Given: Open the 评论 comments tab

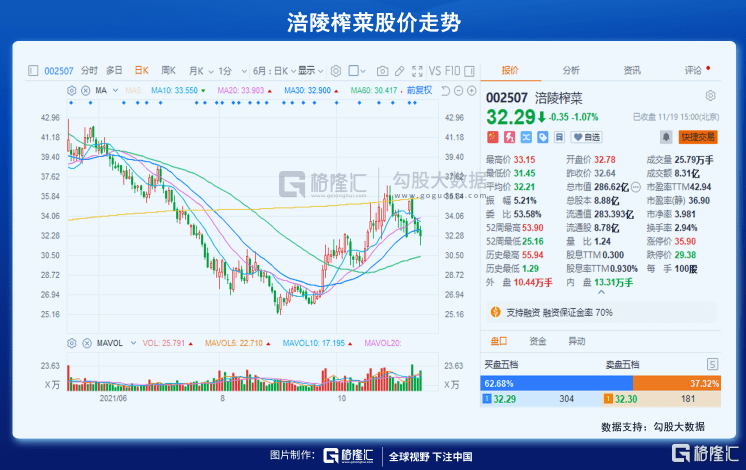Looking at the screenshot, I should click(693, 70).
